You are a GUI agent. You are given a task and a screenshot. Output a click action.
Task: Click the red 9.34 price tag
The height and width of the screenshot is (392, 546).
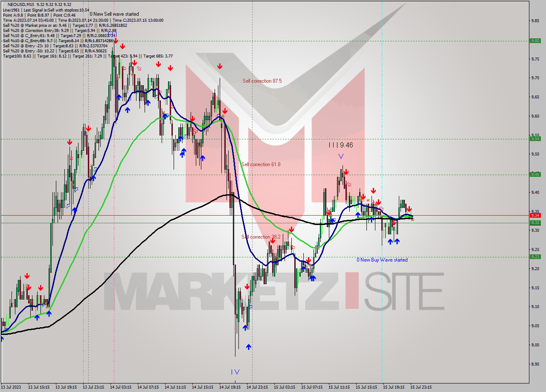point(535,215)
